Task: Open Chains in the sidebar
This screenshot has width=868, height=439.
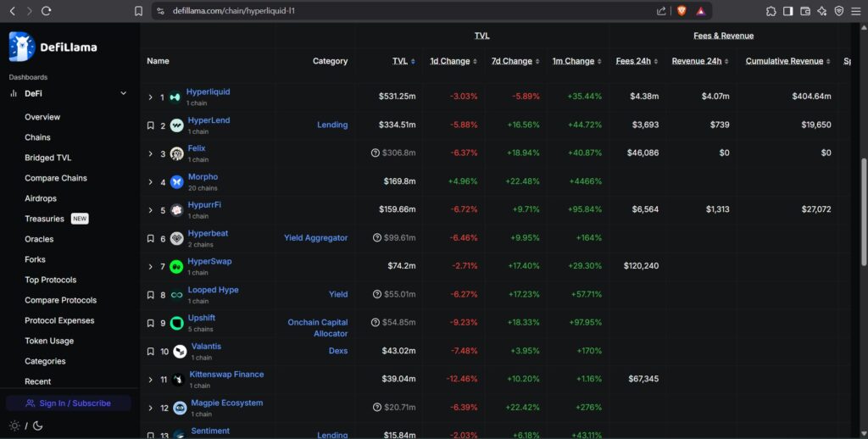Action: (x=37, y=137)
